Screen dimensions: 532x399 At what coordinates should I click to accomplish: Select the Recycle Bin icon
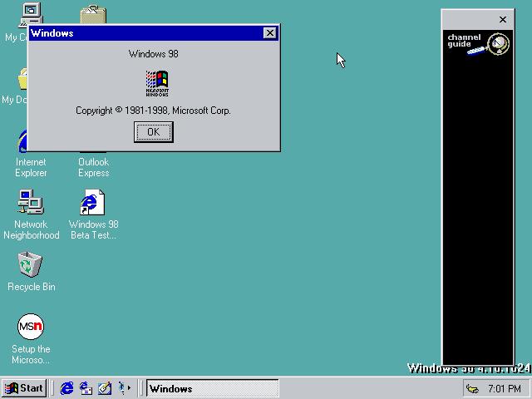coord(31,272)
